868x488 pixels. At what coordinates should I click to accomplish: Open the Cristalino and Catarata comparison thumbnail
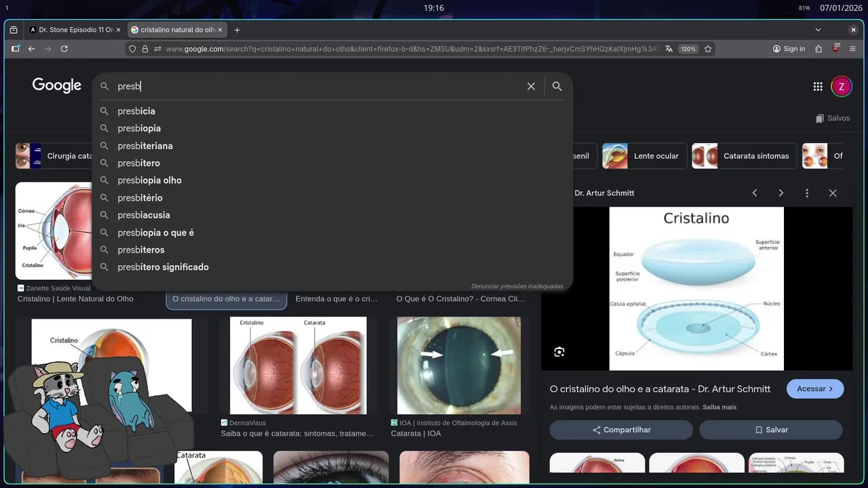298,365
